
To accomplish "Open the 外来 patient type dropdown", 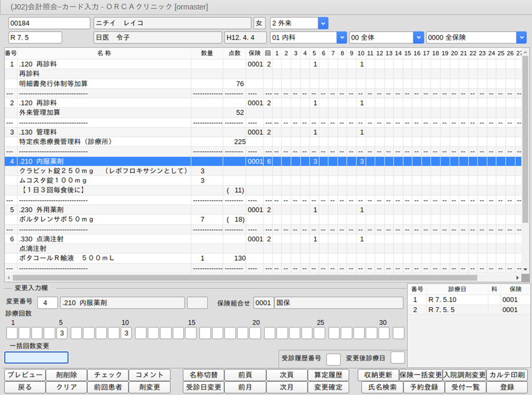I will (323, 23).
